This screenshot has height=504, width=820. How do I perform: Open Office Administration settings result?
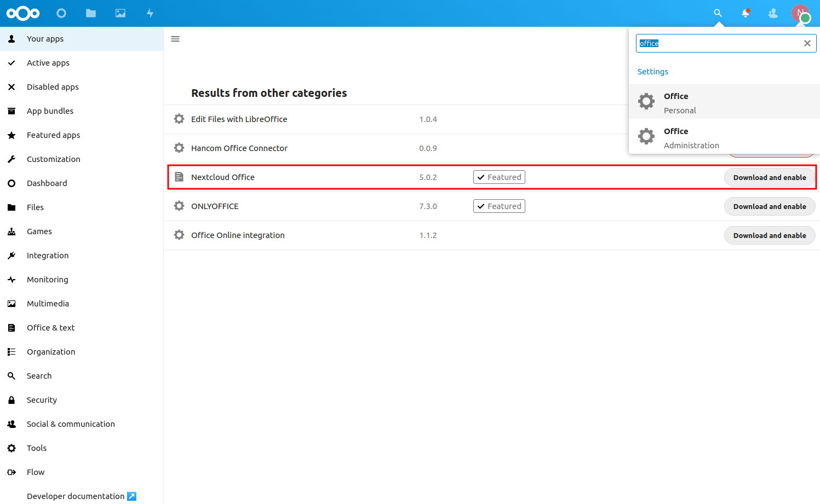724,136
